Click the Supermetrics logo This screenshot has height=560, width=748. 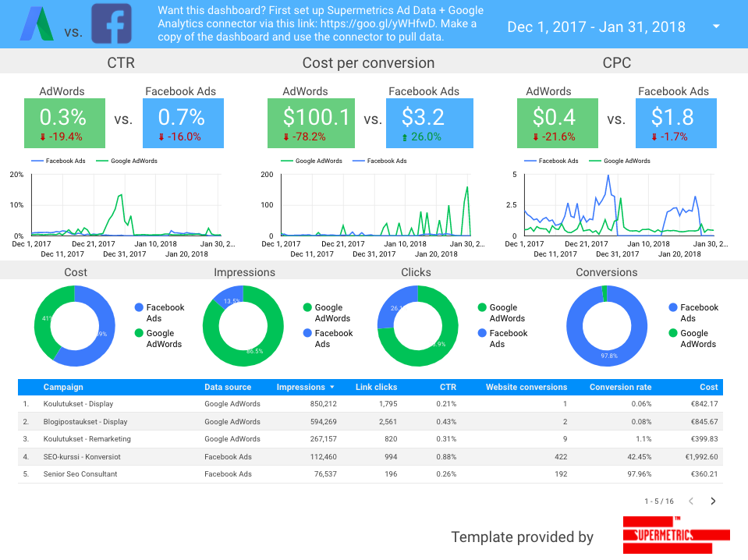point(676,535)
